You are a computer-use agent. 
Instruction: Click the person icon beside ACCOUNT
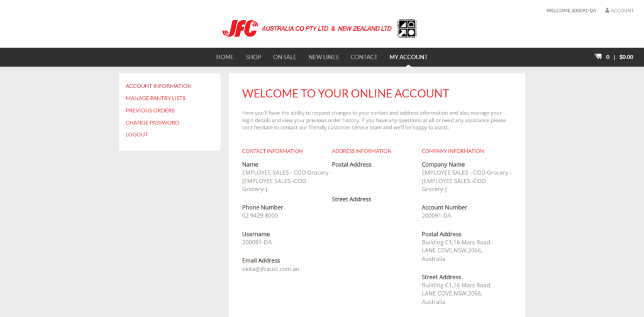(607, 10)
